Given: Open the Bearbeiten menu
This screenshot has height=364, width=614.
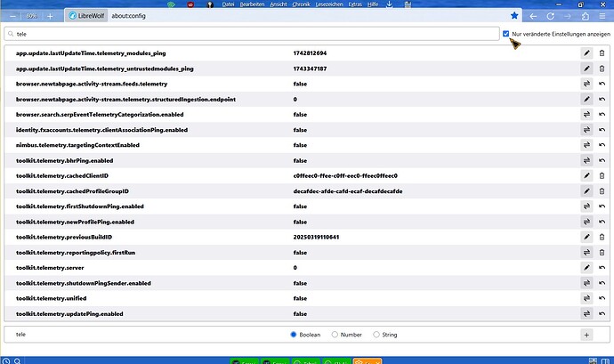Looking at the screenshot, I should pos(252,4).
